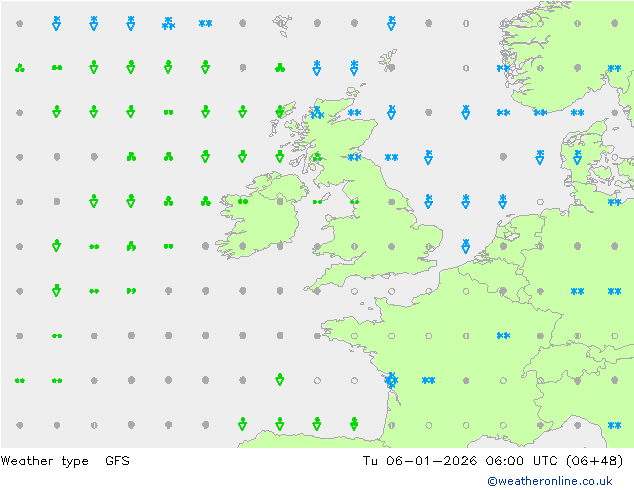Click the green shower symbol over Outer Hebrides
Image resolution: width=634 pixels, height=490 pixels.
[x=280, y=112]
